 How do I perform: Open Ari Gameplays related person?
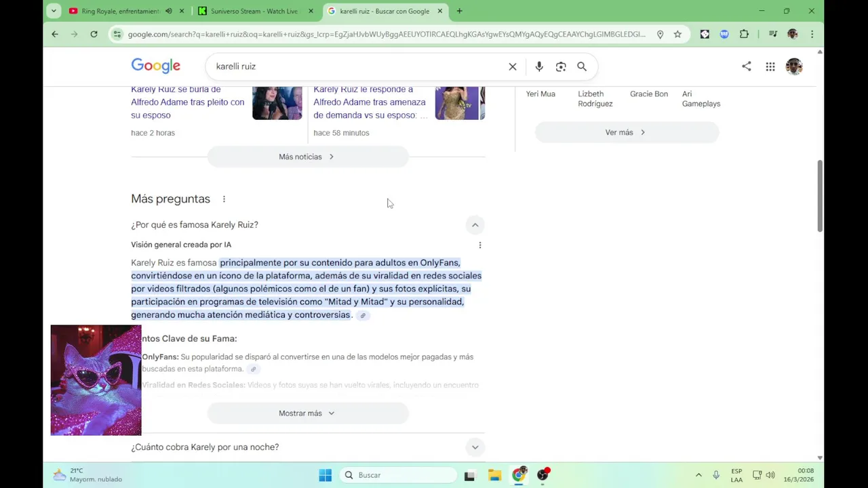click(x=701, y=99)
